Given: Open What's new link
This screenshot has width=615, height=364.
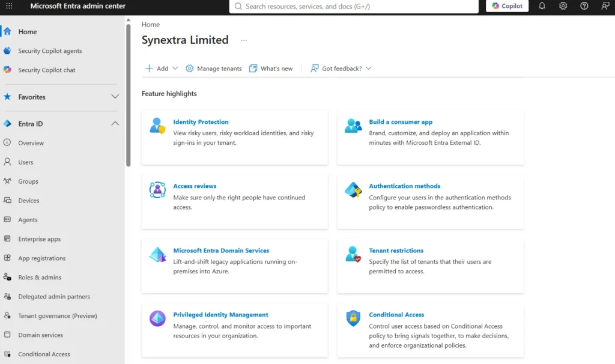Looking at the screenshot, I should click(271, 68).
